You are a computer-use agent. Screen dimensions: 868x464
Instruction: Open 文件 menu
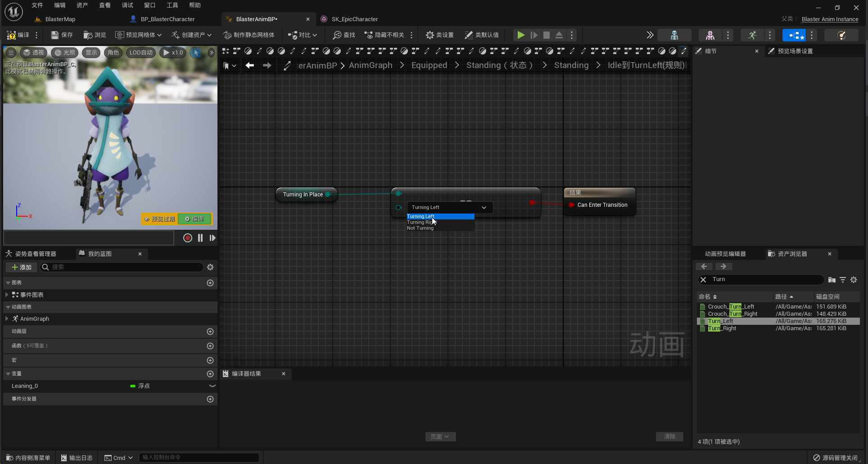coord(37,5)
